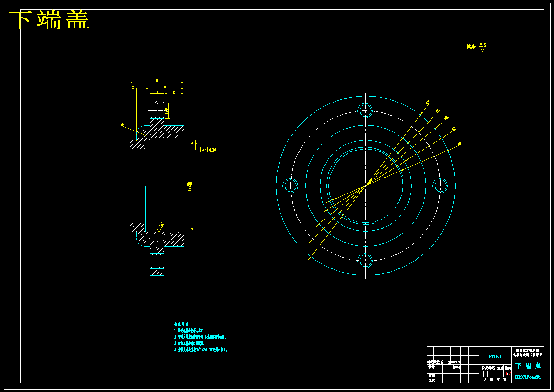Image resolution: width=554 pixels, height=392 pixels.
Task: Select the 工艺 cell in the title block
Action: tap(431, 381)
